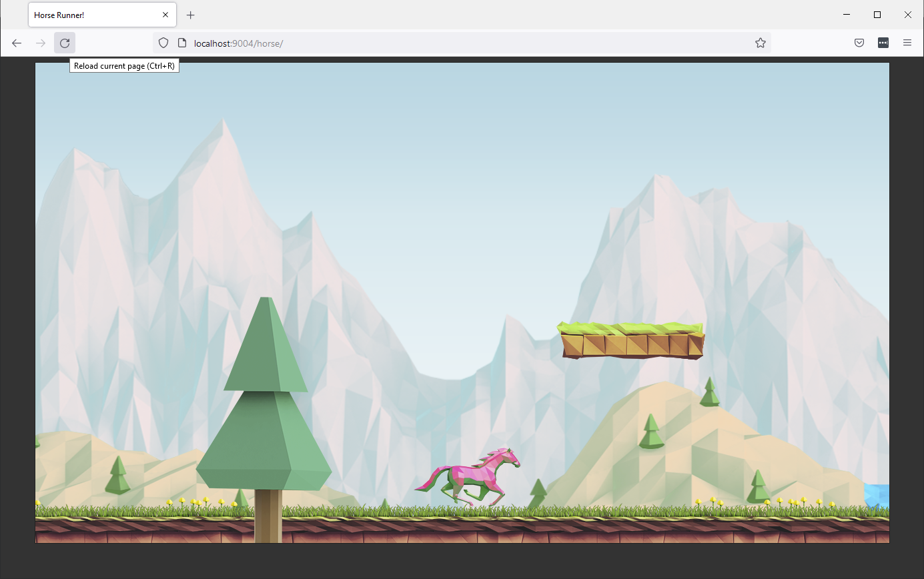
Task: Click the floating grass-topped platform
Action: [x=631, y=340]
